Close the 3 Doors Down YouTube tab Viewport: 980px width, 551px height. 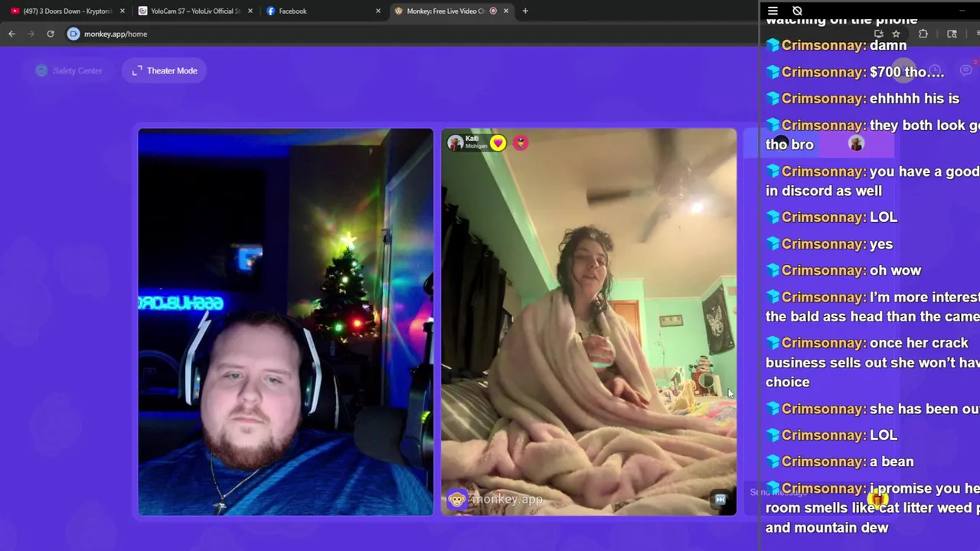pyautogui.click(x=122, y=11)
